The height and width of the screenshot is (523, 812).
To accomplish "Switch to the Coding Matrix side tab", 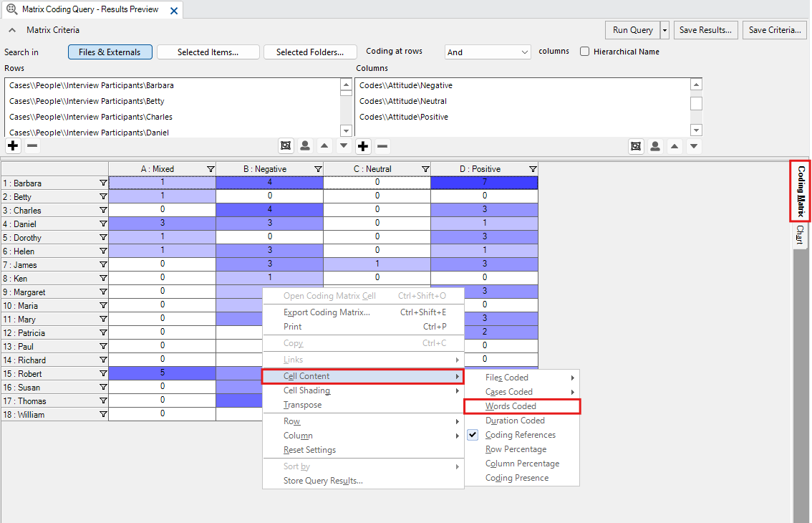I will click(801, 191).
